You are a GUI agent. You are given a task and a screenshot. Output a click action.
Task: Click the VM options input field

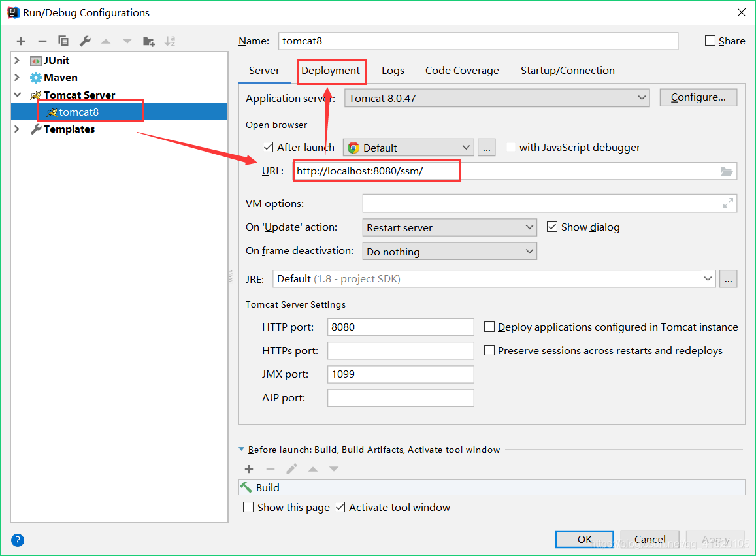550,203
